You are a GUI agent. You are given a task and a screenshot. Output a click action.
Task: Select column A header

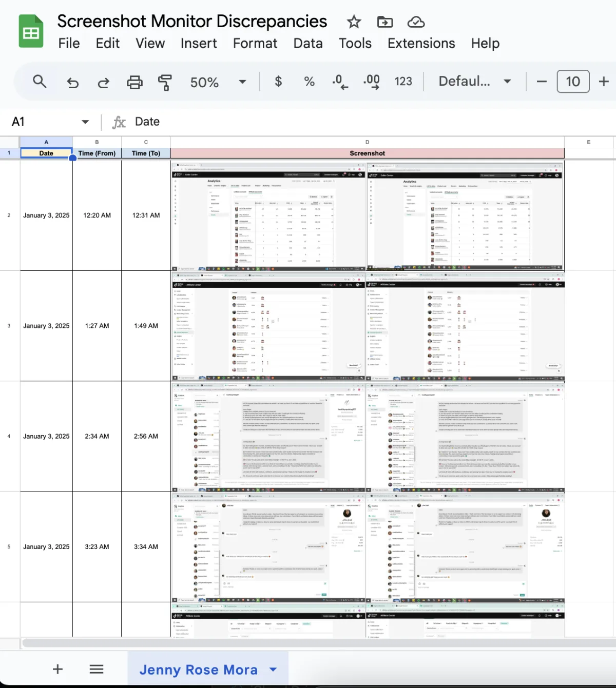point(46,142)
